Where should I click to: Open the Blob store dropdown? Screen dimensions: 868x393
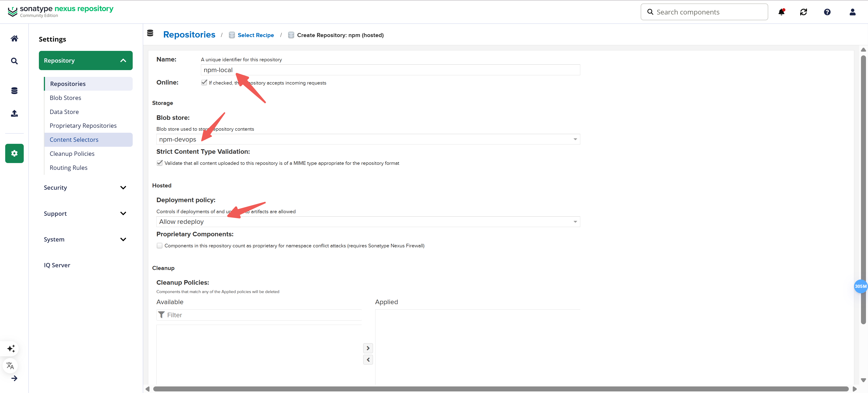click(368, 139)
